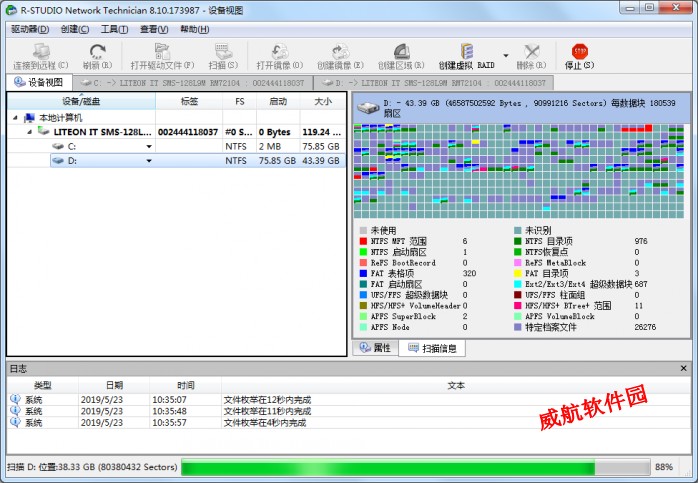The image size is (698, 483).
Task: Switch to the C: LITEON drive tab
Action: 192,83
